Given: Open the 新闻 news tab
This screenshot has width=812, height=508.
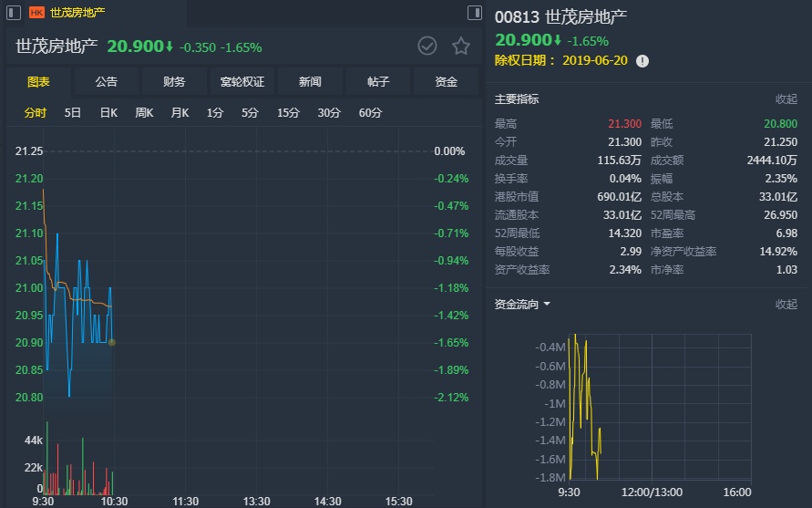Looking at the screenshot, I should click(310, 82).
